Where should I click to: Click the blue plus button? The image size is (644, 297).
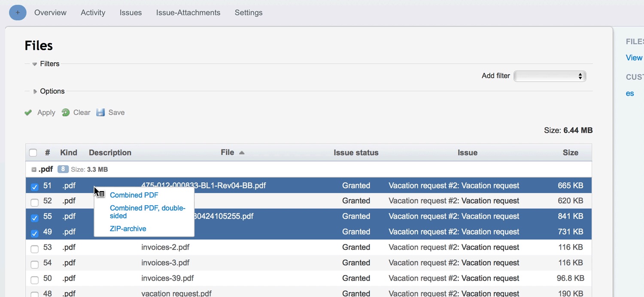click(18, 12)
